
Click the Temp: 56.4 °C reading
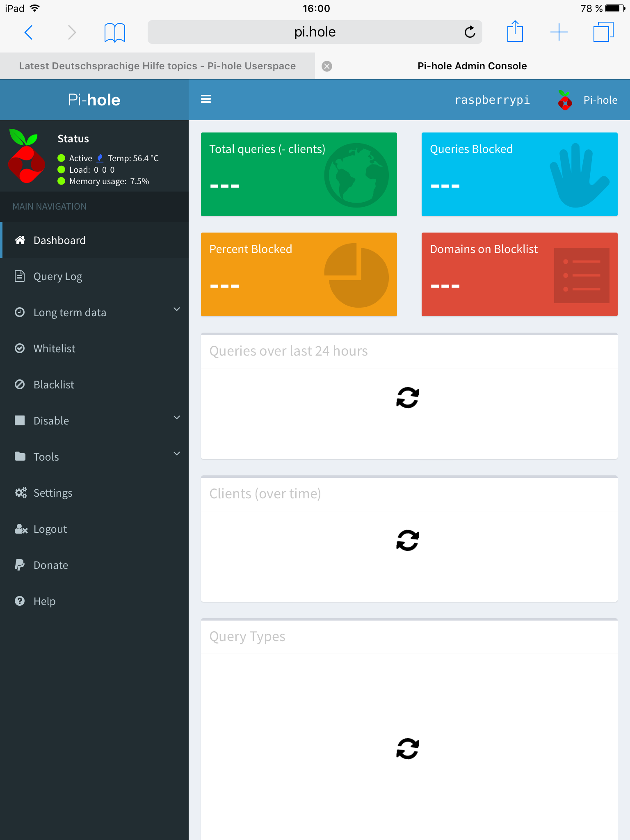click(x=133, y=158)
